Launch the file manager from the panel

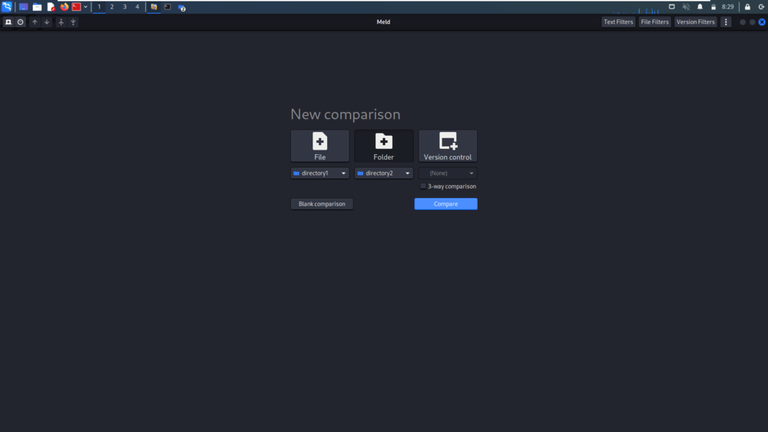(37, 7)
